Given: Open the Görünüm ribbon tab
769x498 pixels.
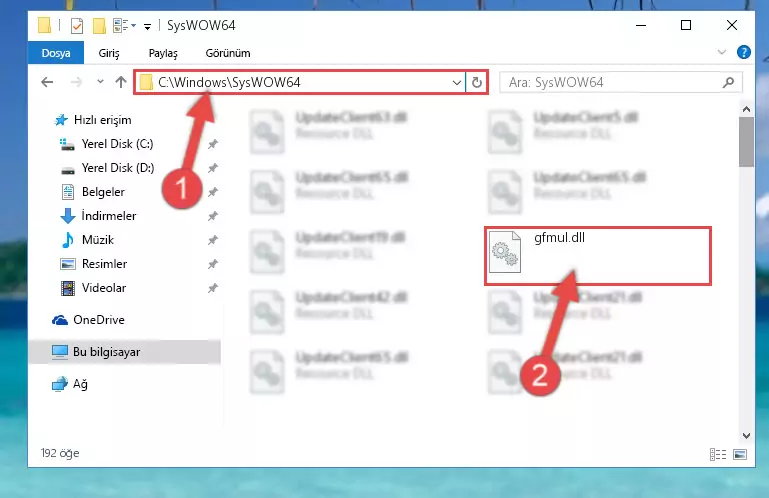Looking at the screenshot, I should point(228,53).
